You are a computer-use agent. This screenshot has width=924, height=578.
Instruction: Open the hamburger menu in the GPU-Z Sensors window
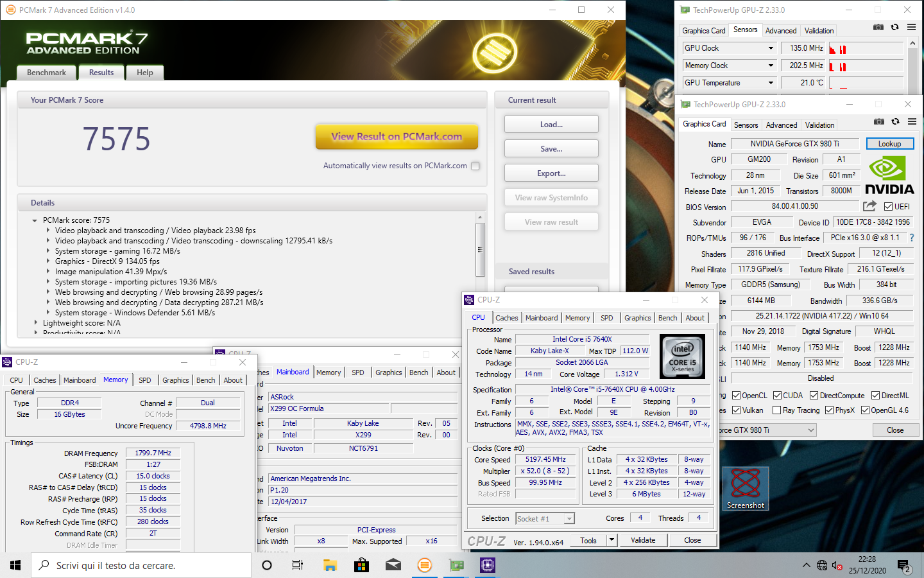(x=911, y=27)
